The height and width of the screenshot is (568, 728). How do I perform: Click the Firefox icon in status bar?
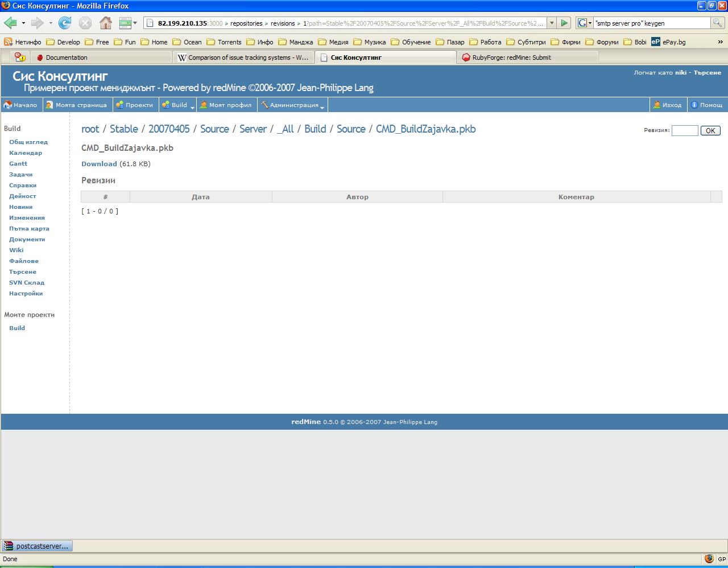(x=709, y=559)
